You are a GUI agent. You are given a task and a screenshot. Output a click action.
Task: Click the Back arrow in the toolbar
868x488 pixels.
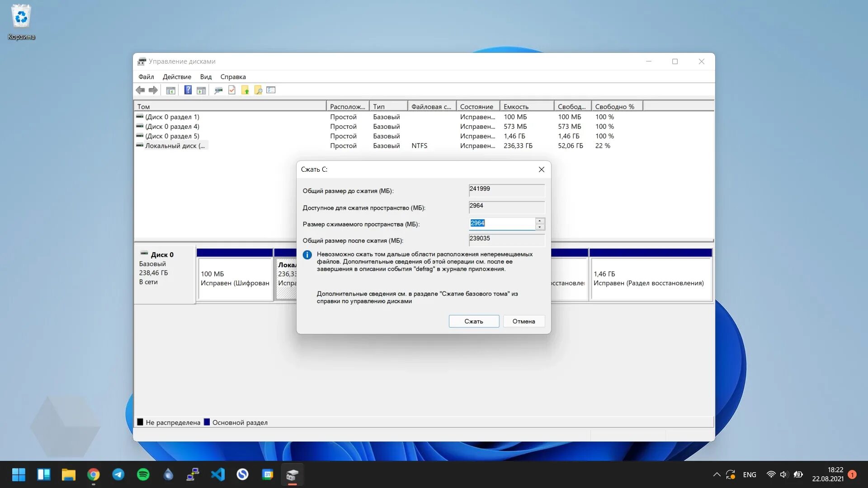140,90
